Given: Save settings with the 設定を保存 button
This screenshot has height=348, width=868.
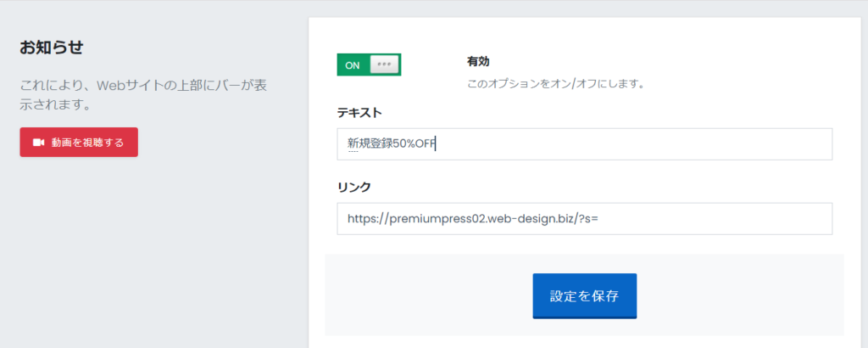Looking at the screenshot, I should click(585, 296).
